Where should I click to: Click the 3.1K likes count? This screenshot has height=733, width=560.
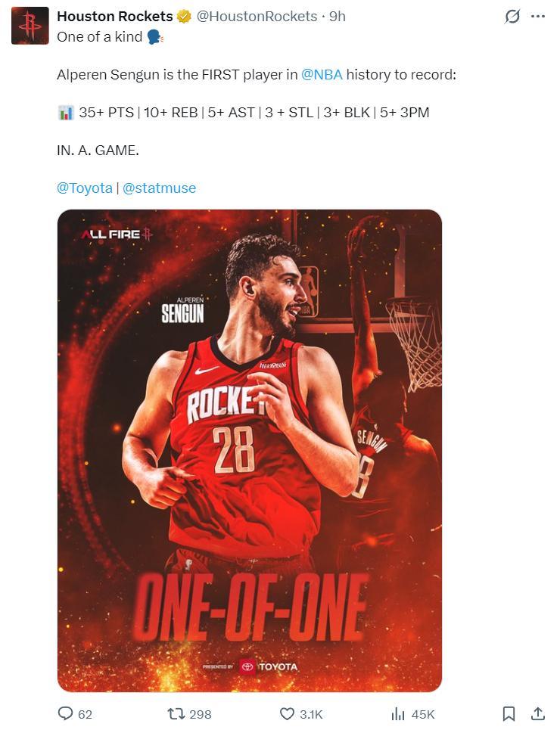click(x=311, y=714)
